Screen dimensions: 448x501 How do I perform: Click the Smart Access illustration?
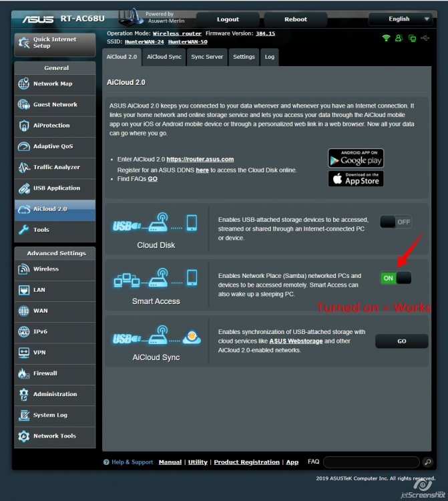tap(156, 278)
